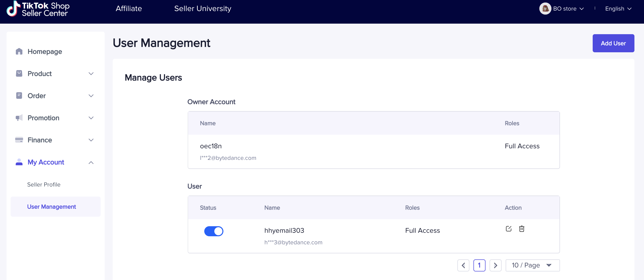Open the English language dropdown
Image resolution: width=644 pixels, height=280 pixels.
coord(618,9)
